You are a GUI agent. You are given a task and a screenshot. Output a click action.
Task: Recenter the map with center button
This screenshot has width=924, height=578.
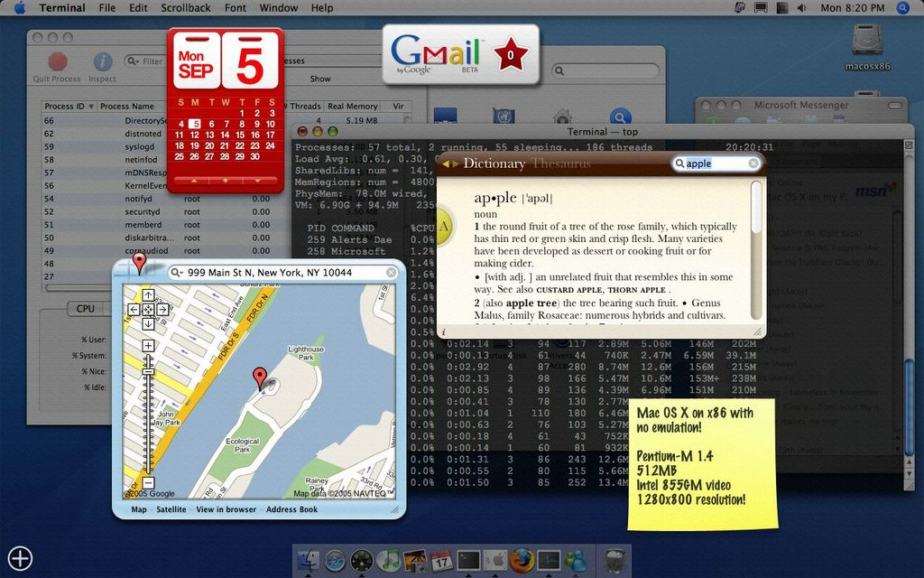[x=148, y=309]
